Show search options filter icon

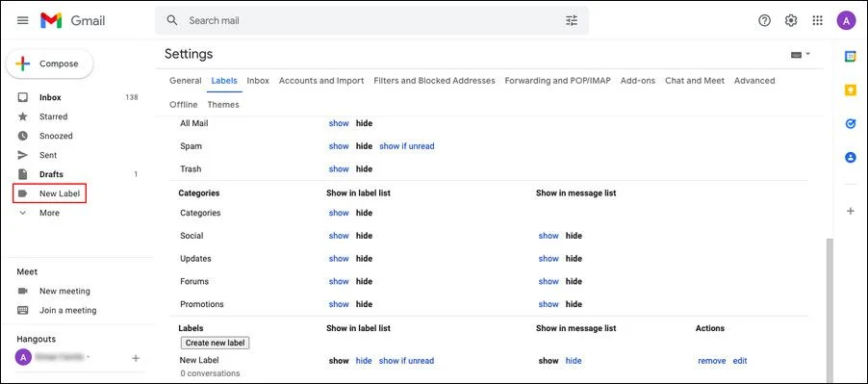(572, 20)
